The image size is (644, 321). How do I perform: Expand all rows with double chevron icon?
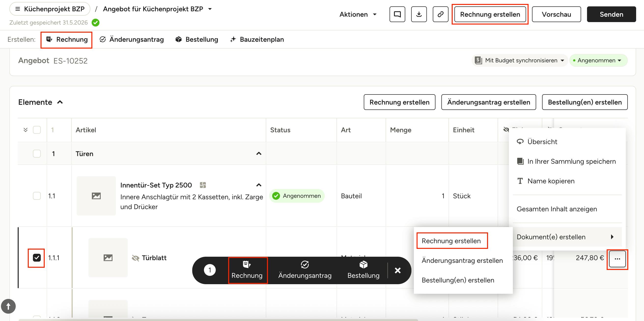(x=25, y=130)
